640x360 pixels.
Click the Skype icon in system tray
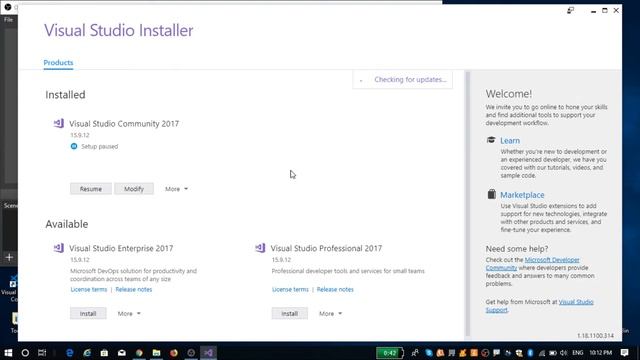[x=429, y=353]
